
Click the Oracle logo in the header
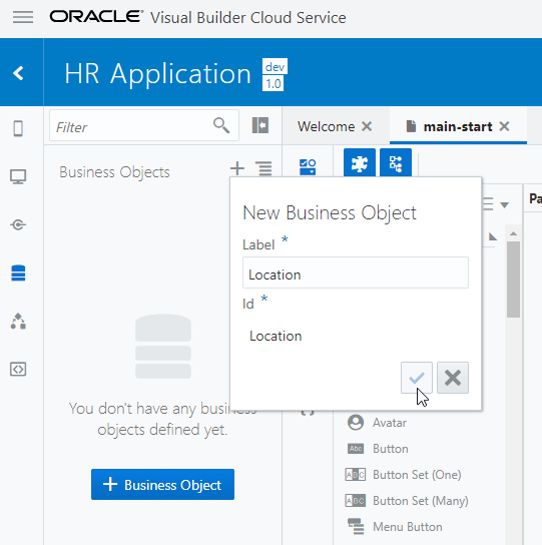coord(96,16)
